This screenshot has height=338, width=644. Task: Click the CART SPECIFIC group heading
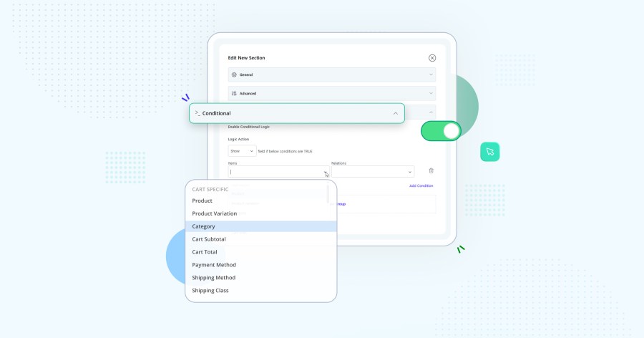(210, 189)
